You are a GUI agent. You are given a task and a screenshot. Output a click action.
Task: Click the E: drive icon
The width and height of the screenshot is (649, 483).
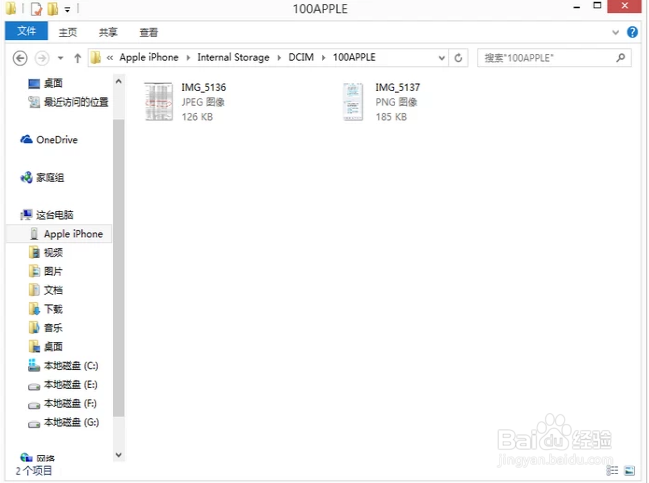(34, 386)
